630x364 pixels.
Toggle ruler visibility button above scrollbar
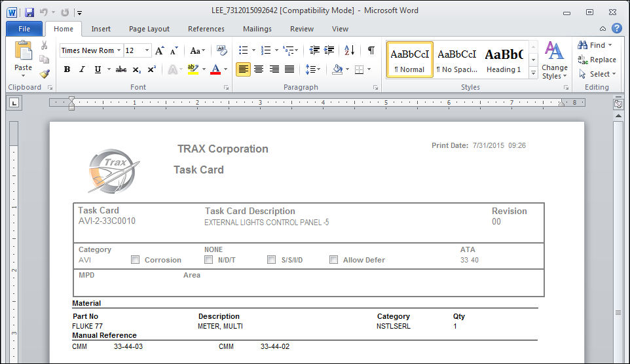click(618, 105)
